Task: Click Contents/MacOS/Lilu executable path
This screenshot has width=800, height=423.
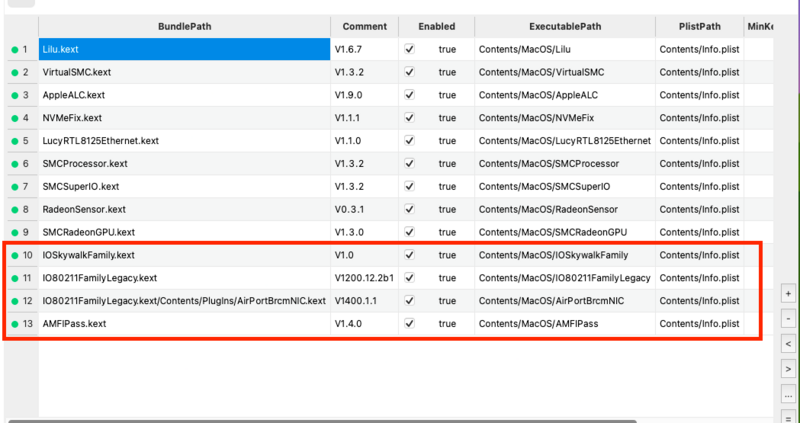Action: coord(565,49)
